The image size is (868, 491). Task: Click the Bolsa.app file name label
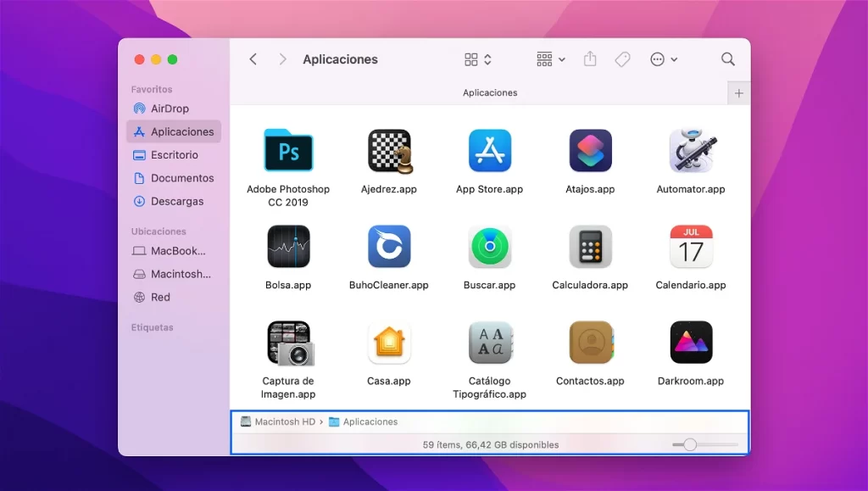point(288,285)
